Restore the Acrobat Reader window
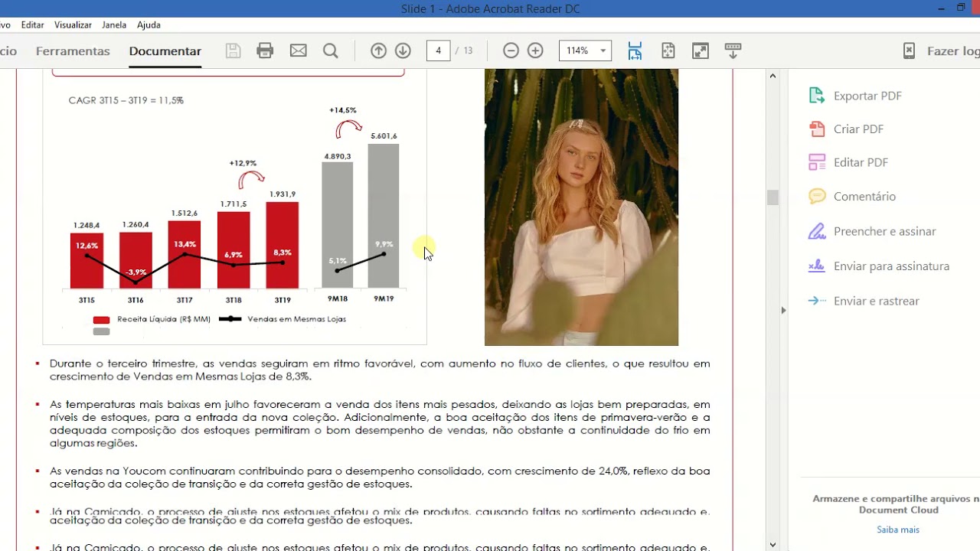Viewport: 980px width, 551px height. pyautogui.click(x=961, y=8)
